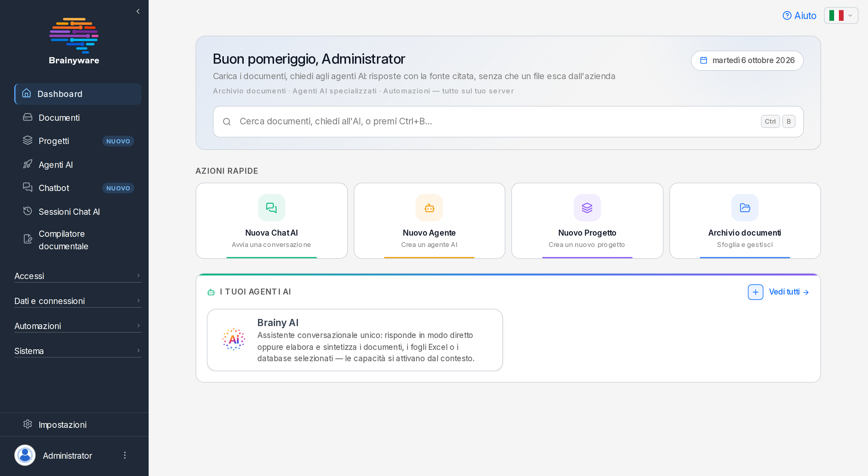Viewport: 868px width, 476px height.
Task: Click the search magnifier icon
Action: click(x=227, y=121)
